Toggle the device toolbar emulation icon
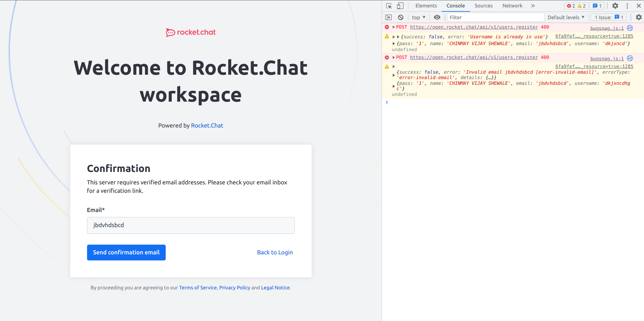This screenshot has height=321, width=644. tap(400, 6)
